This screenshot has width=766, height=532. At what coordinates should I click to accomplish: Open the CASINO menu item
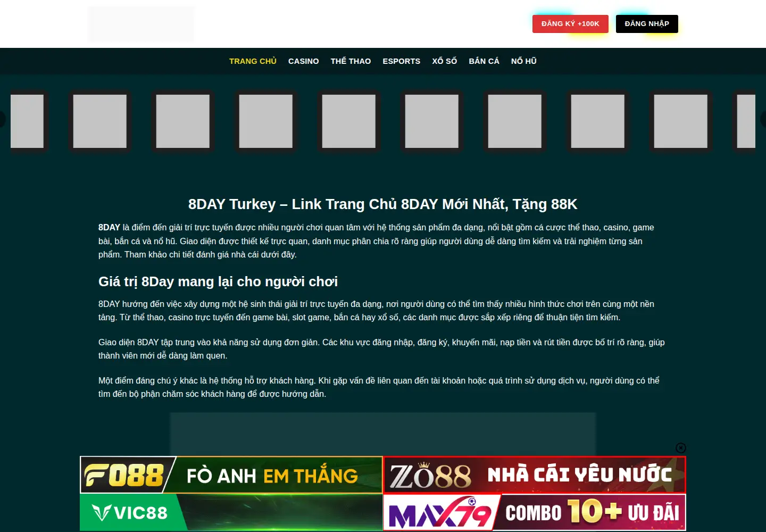click(x=304, y=61)
